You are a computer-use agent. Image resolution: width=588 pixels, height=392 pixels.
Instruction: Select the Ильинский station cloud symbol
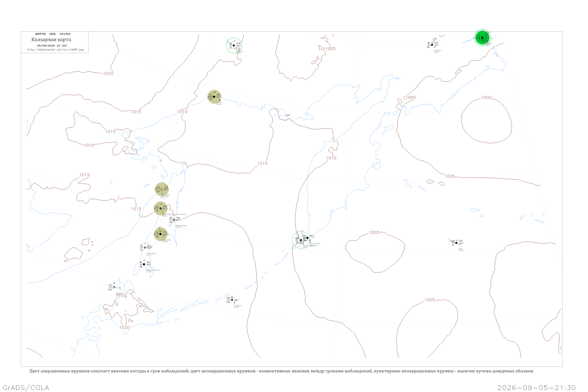(144, 248)
